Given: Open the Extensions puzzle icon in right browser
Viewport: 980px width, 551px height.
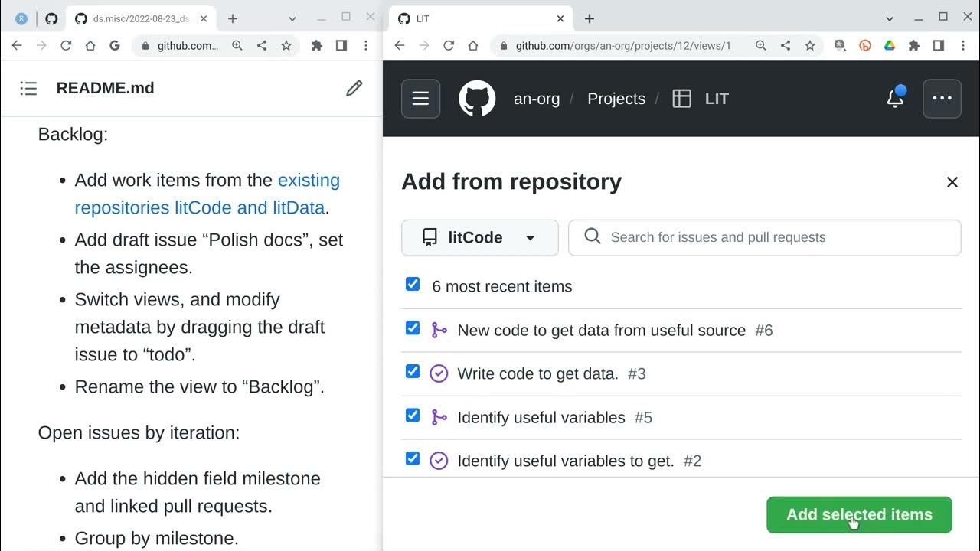Looking at the screenshot, I should [x=914, y=46].
